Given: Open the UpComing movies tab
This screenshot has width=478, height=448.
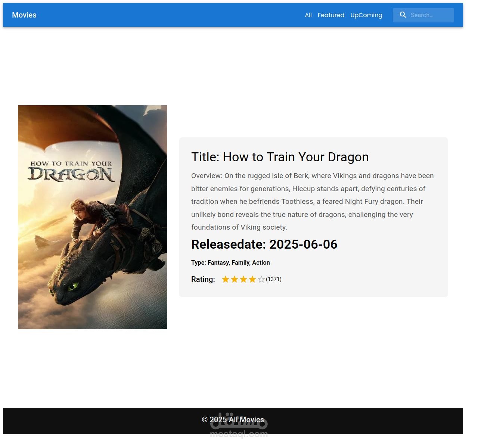Looking at the screenshot, I should point(366,15).
